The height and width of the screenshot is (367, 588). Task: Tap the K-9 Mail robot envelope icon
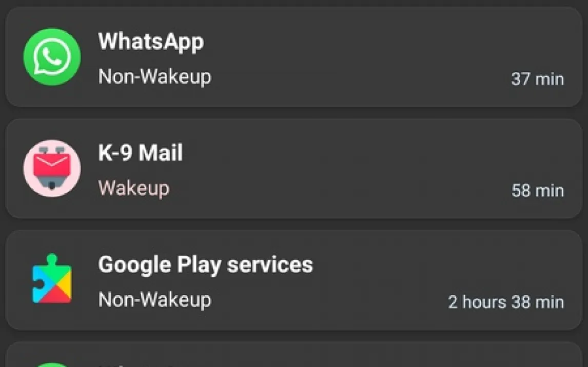(x=52, y=169)
